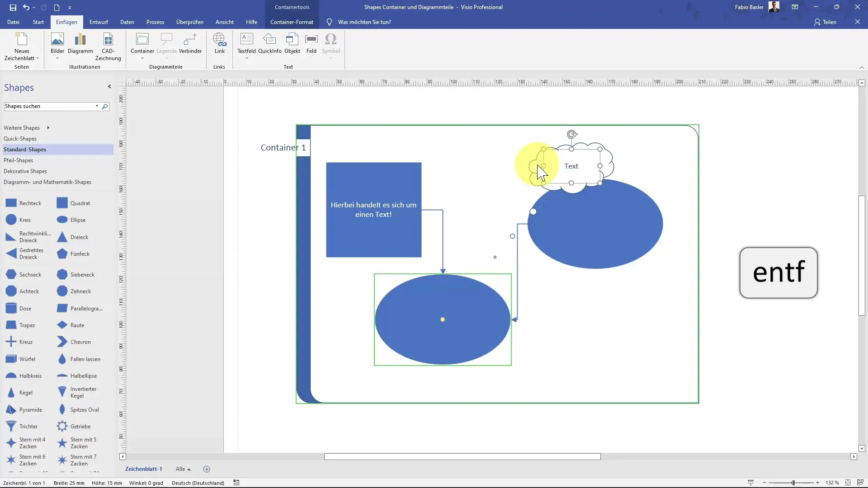868x488 pixels.
Task: Insert a CAD-Zeichnung
Action: [108, 47]
